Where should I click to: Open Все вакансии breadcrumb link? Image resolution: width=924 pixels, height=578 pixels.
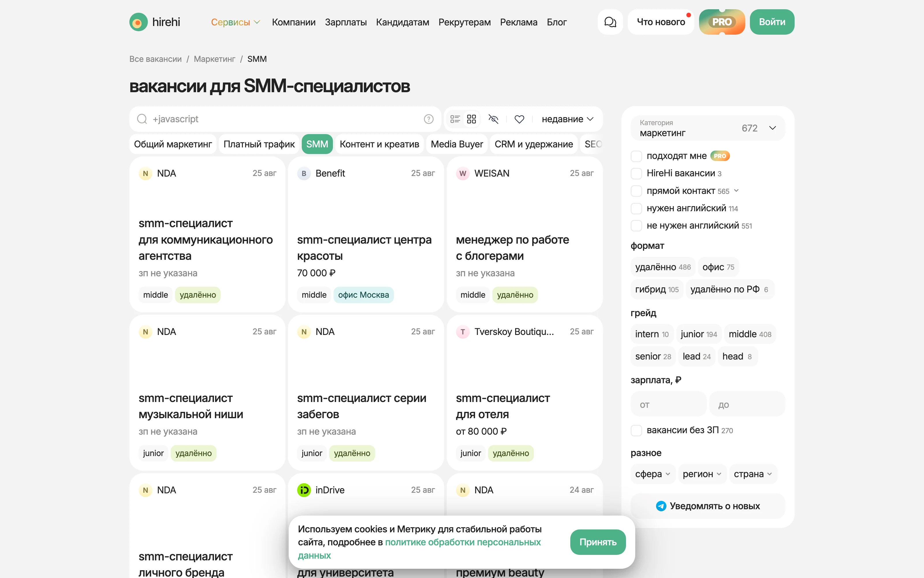pos(155,59)
